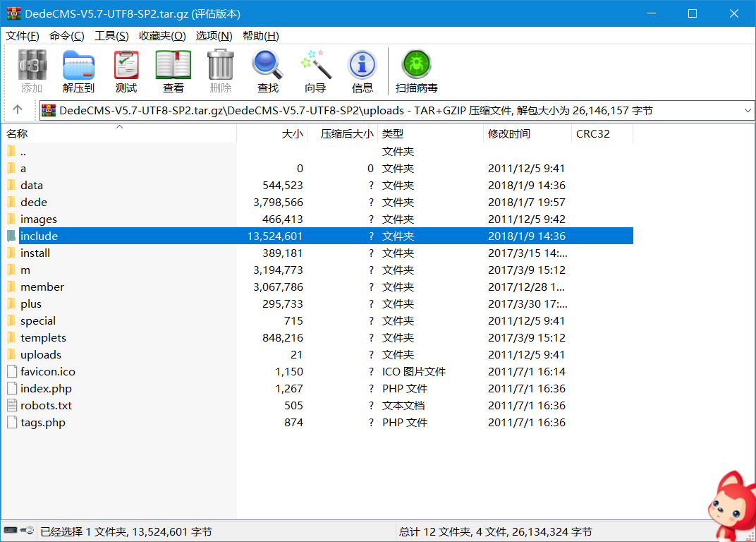Screen dimensions: 756x542
Task: Click the '文本文档' type cell
Action: tap(403, 405)
